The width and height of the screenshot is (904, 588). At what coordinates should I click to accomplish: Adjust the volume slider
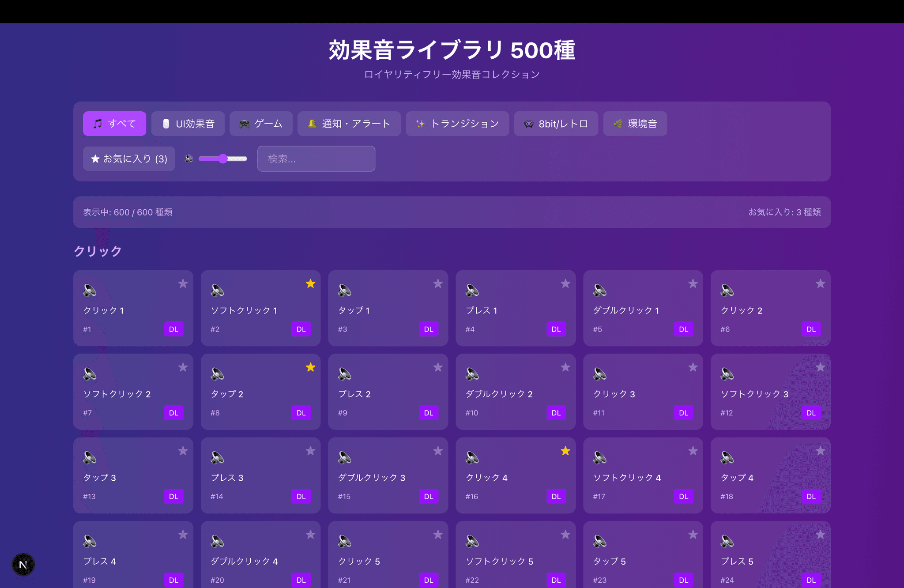(x=223, y=158)
